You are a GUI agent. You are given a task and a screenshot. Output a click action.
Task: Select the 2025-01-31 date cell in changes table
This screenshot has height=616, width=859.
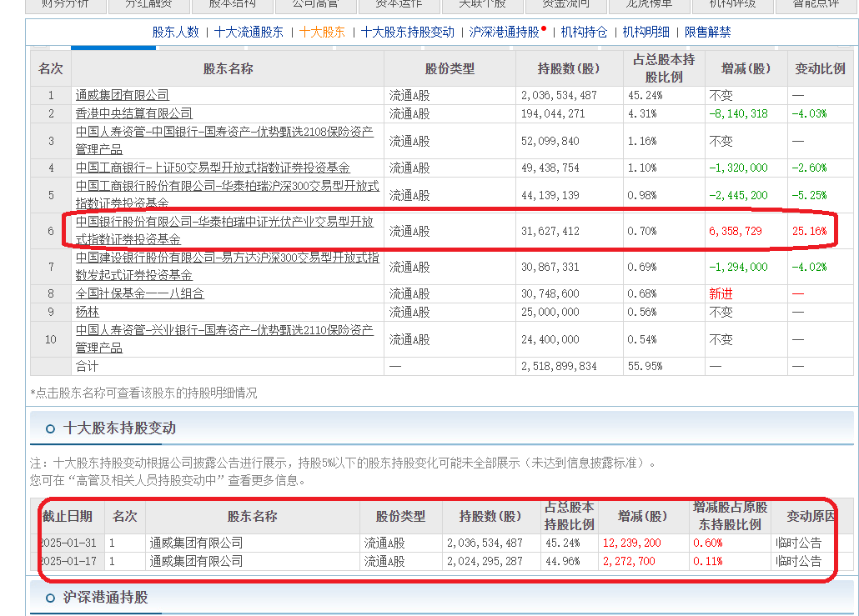point(68,543)
